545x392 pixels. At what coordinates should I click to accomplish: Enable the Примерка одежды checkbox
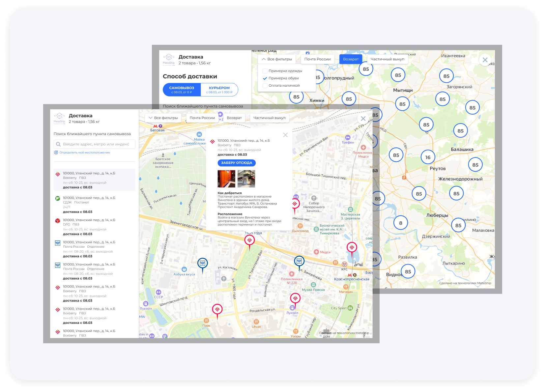coord(265,71)
